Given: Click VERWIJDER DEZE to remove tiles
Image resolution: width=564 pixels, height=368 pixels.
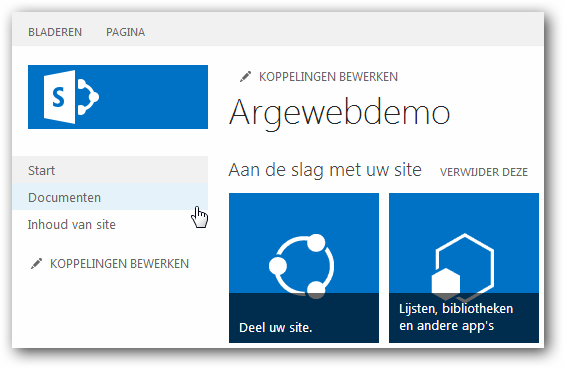Looking at the screenshot, I should 484,172.
